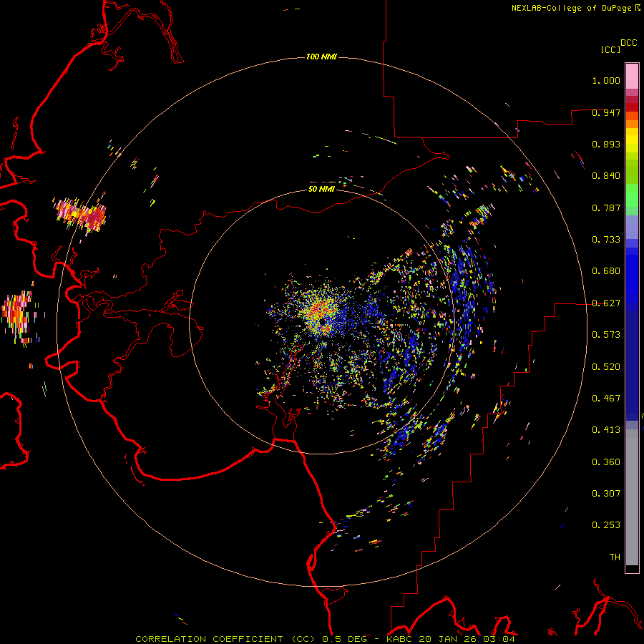
Task: Select the 0.307 scale value
Action: coord(606,493)
